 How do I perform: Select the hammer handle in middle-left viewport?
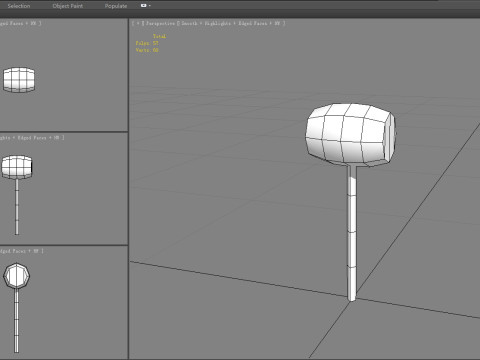point(17,207)
